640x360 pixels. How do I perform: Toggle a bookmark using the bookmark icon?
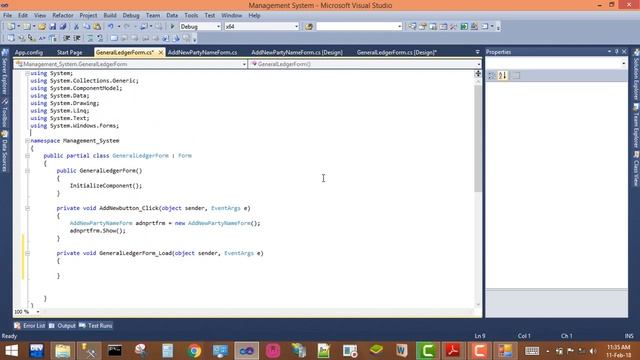point(114,38)
